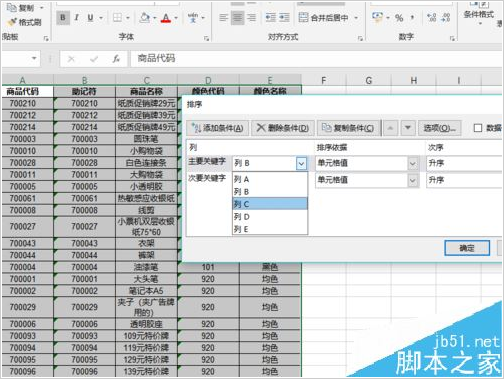Click 添加条件(A) button
This screenshot has height=379, width=504.
[217, 128]
